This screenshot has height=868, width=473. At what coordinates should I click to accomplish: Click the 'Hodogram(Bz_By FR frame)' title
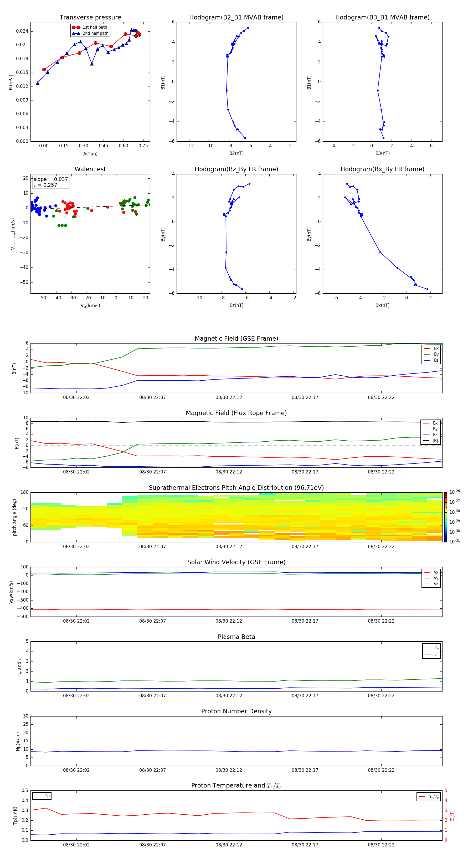(236, 169)
